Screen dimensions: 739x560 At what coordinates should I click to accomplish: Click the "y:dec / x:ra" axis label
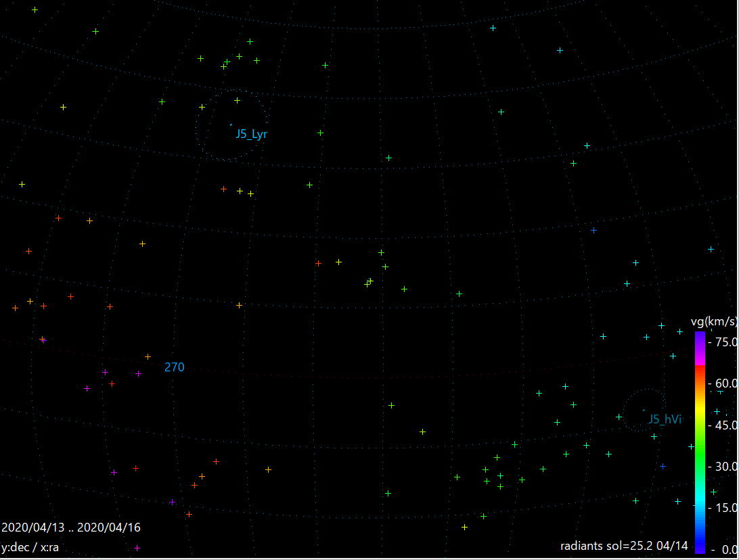[x=30, y=546]
